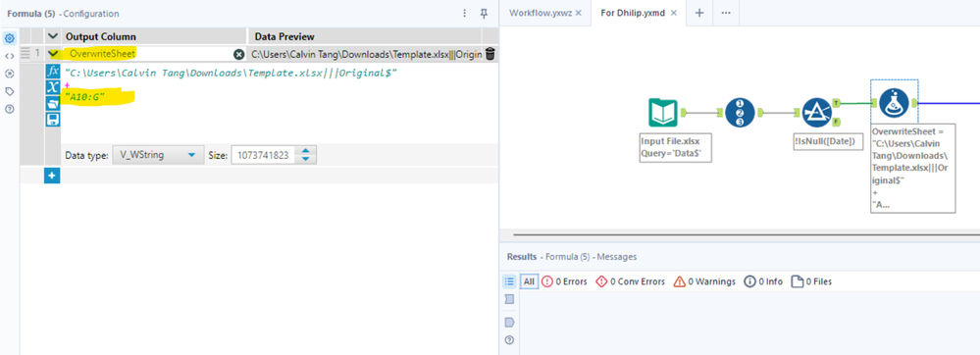980x355 pixels.
Task: Filter Results by 0 Warnings
Action: (x=704, y=281)
